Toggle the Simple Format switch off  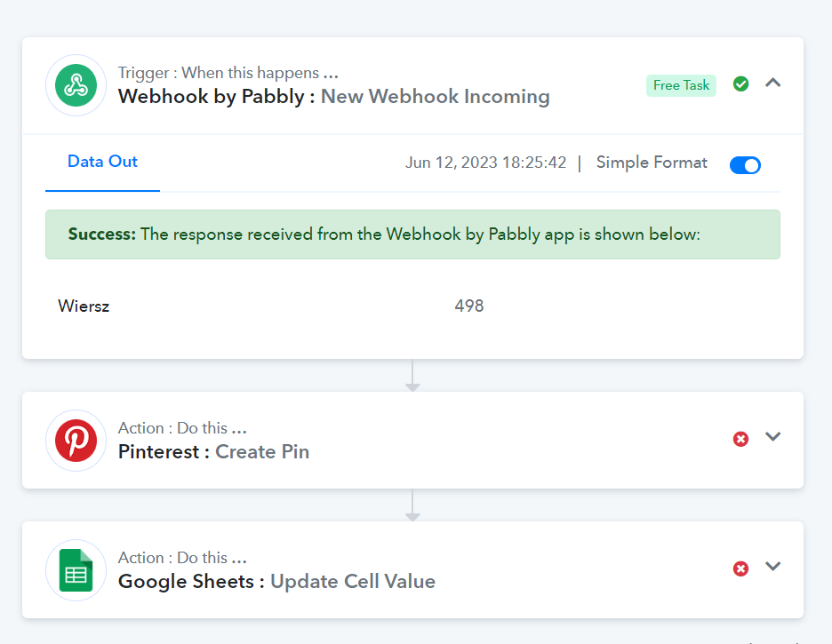click(x=745, y=165)
